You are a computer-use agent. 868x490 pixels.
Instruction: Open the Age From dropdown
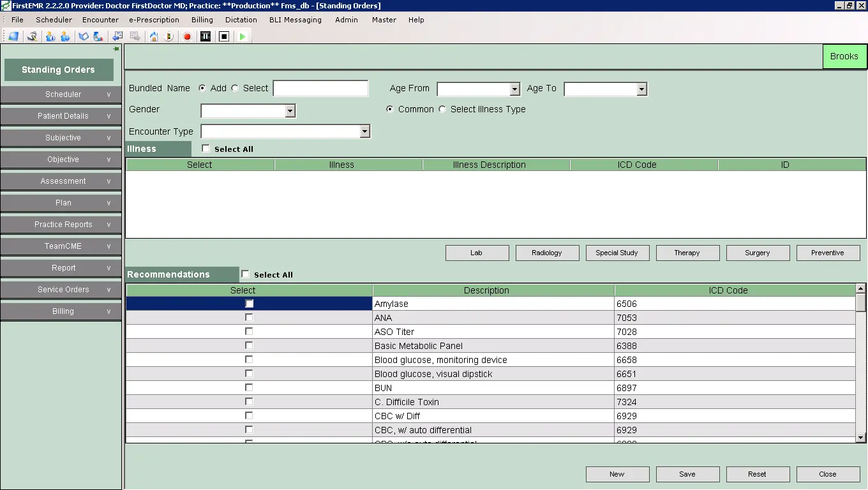514,89
